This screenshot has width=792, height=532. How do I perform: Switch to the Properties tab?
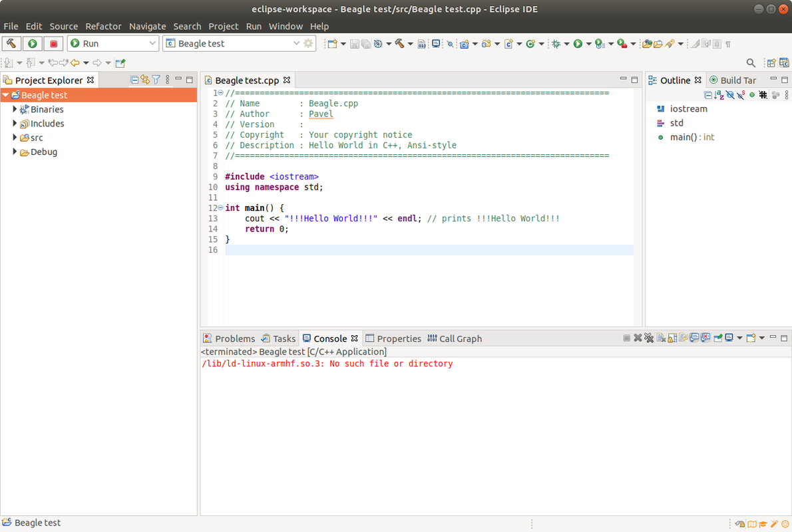[393, 338]
